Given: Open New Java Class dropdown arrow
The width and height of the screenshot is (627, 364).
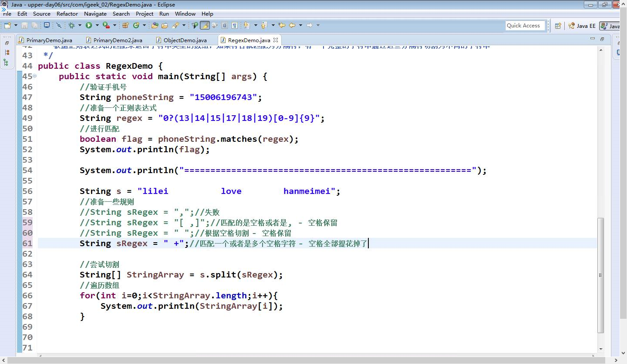Looking at the screenshot, I should 144,25.
